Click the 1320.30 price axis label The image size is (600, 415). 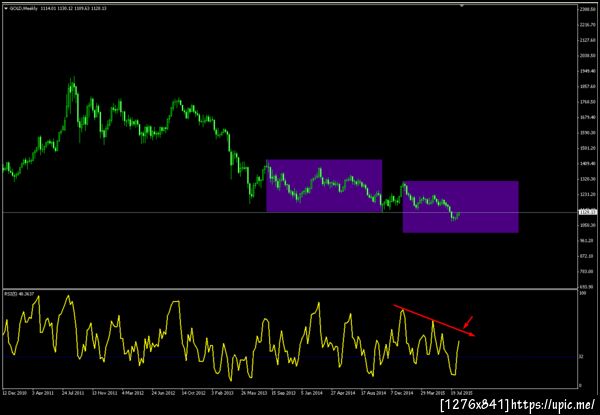coord(589,179)
